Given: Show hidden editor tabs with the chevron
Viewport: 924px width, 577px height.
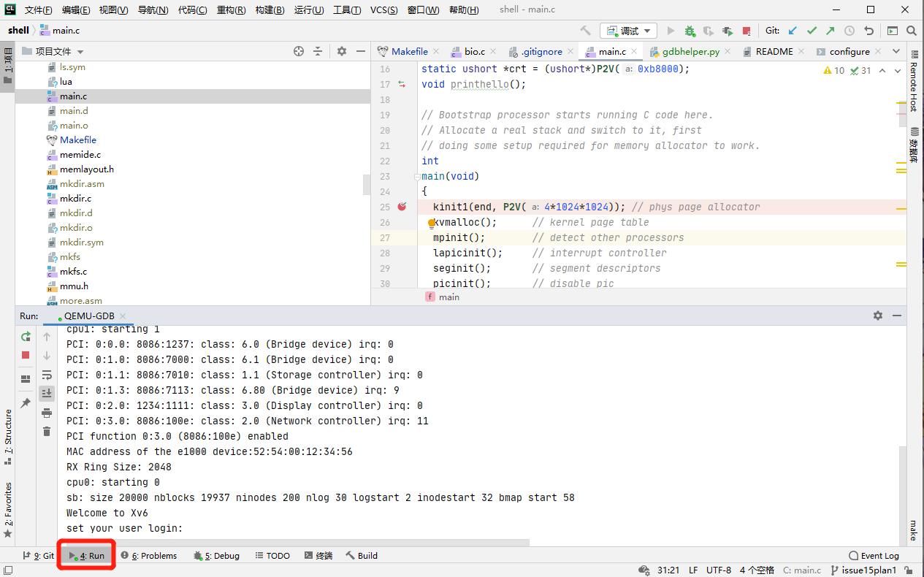Looking at the screenshot, I should point(896,51).
